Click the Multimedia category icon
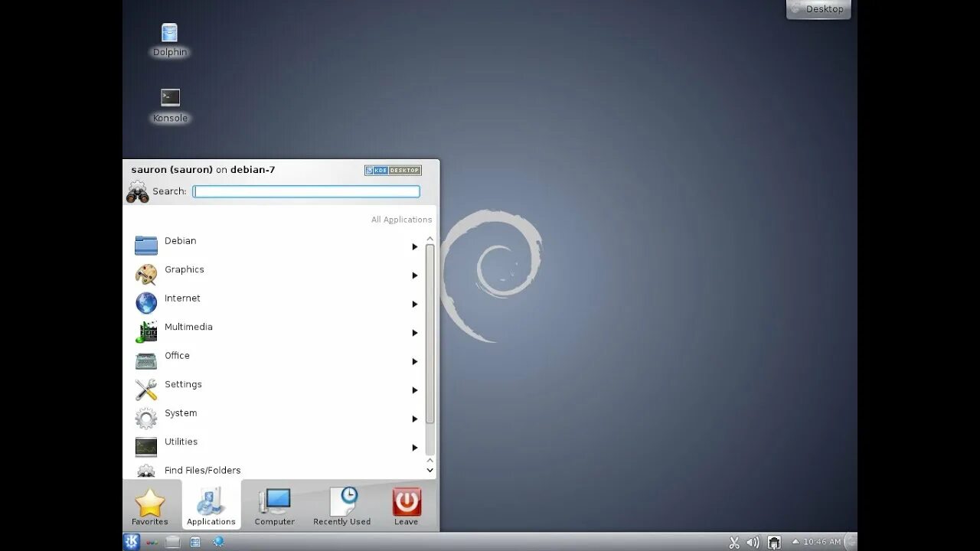This screenshot has width=980, height=551. (146, 331)
